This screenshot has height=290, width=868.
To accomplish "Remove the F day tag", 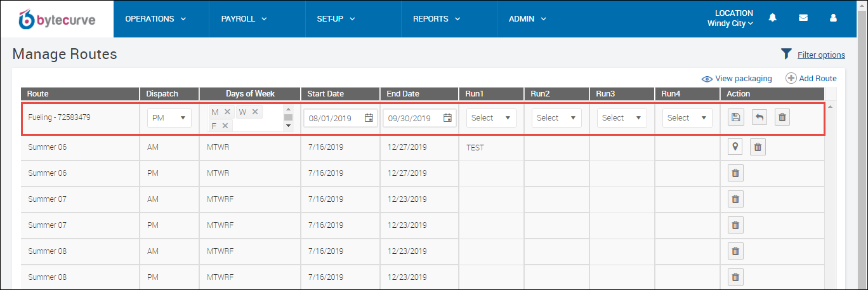I will pyautogui.click(x=225, y=126).
